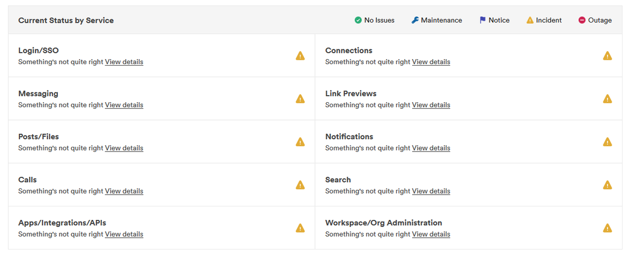
Task: Click the Current Status by Service heading
Action: pos(66,20)
